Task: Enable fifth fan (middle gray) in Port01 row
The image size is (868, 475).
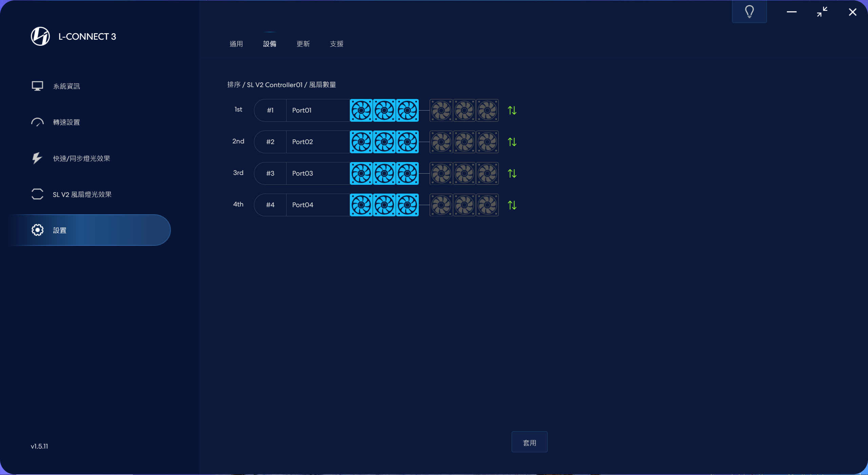Action: (464, 111)
